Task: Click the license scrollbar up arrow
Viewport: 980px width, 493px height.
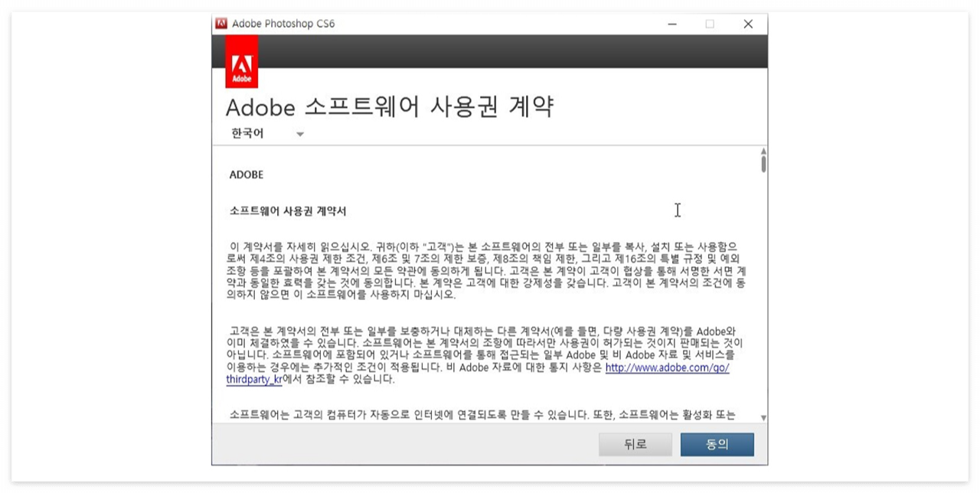Action: pos(763,152)
